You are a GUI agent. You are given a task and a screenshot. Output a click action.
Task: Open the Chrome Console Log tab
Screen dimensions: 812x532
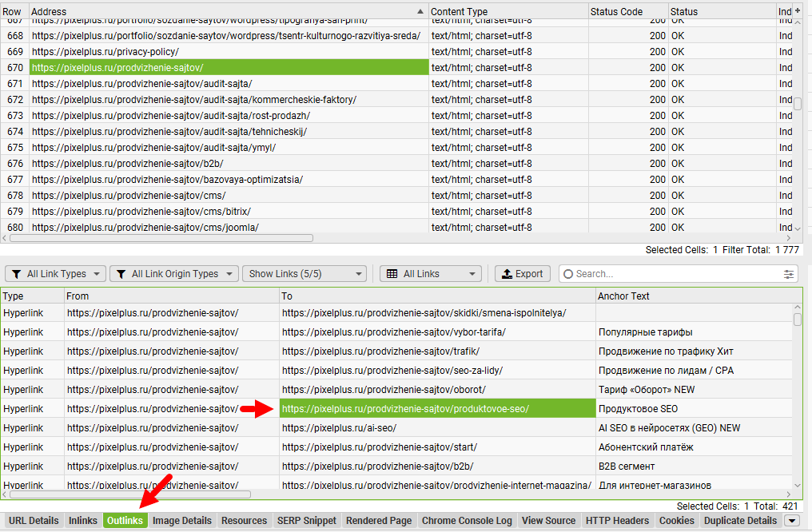click(467, 521)
